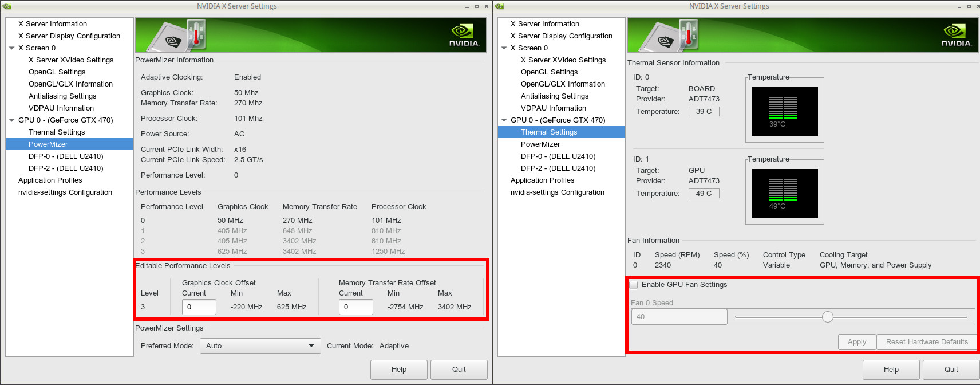980x385 pixels.
Task: Select X Server Information in right window
Action: point(545,24)
